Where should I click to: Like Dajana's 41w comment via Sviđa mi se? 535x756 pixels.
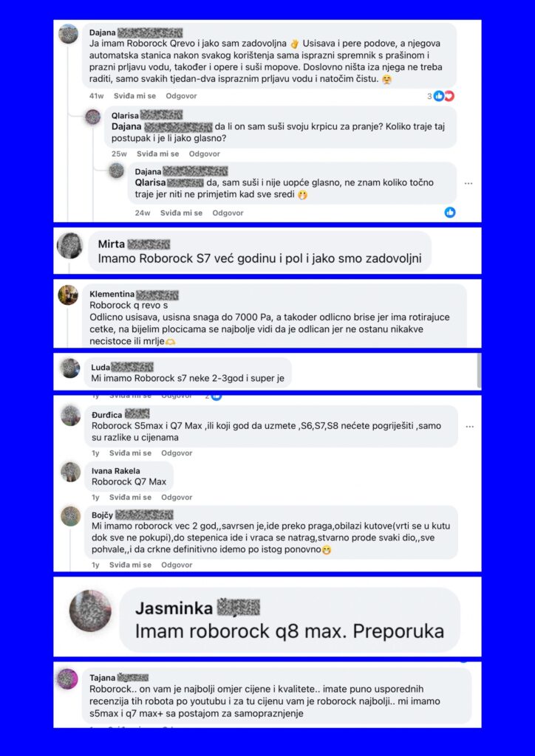(x=134, y=96)
